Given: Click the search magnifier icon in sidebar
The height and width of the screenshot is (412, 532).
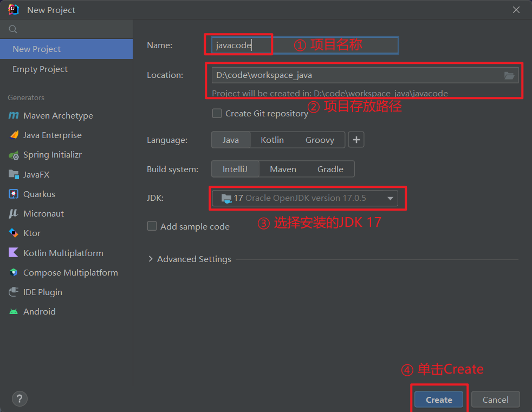Looking at the screenshot, I should 13,29.
